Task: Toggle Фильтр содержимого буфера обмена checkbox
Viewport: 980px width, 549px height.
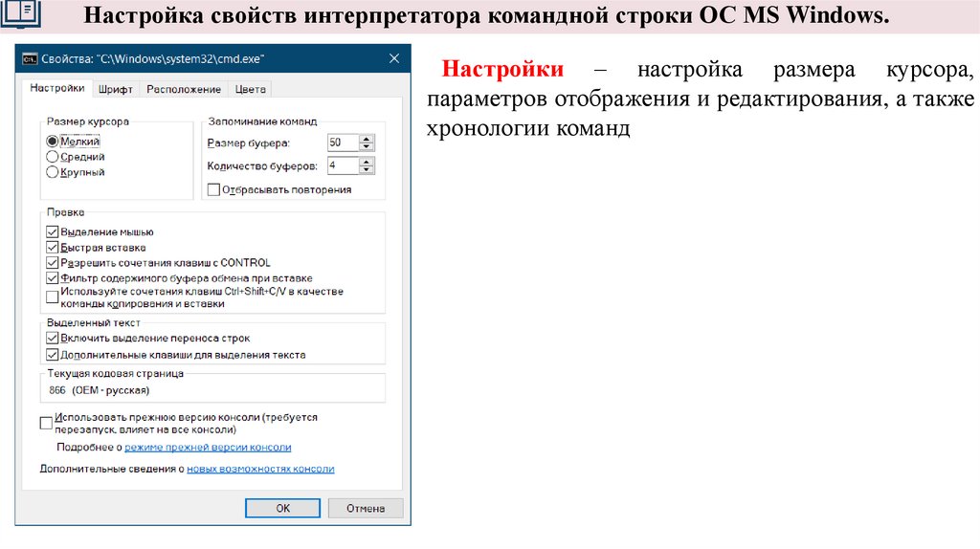Action: pos(53,278)
